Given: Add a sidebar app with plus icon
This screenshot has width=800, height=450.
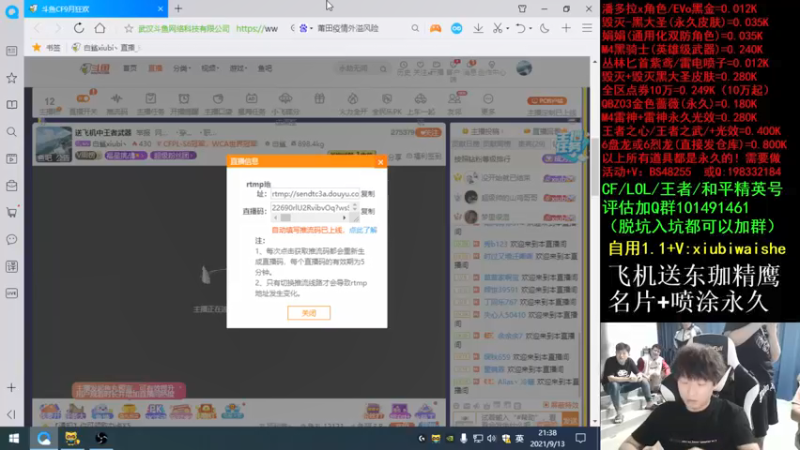Looking at the screenshot, I should 11,388.
